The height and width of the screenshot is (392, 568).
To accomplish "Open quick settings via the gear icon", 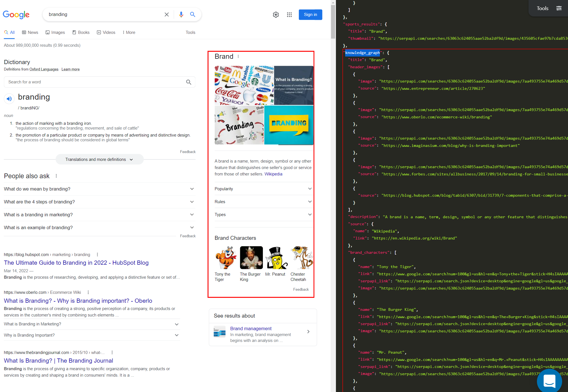I will [276, 15].
